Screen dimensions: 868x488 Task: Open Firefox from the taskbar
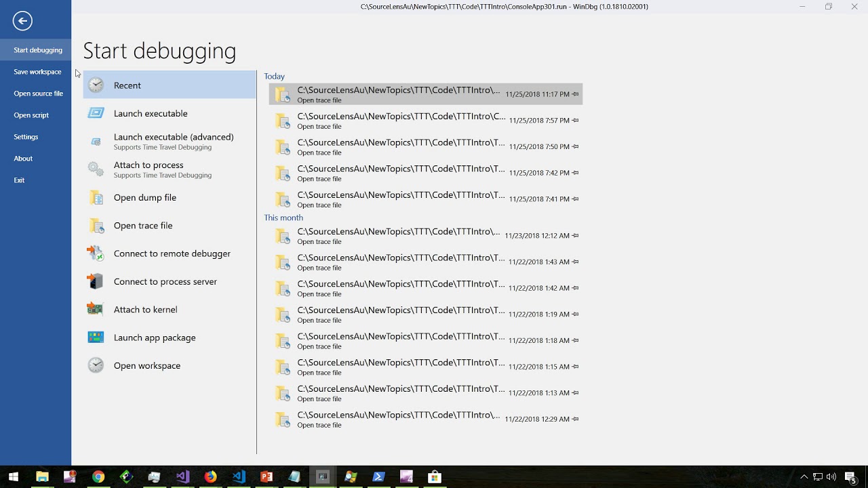pyautogui.click(x=210, y=476)
